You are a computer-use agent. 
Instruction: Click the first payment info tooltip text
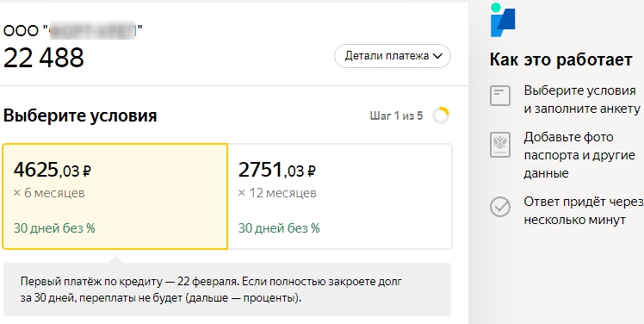pyautogui.click(x=211, y=290)
